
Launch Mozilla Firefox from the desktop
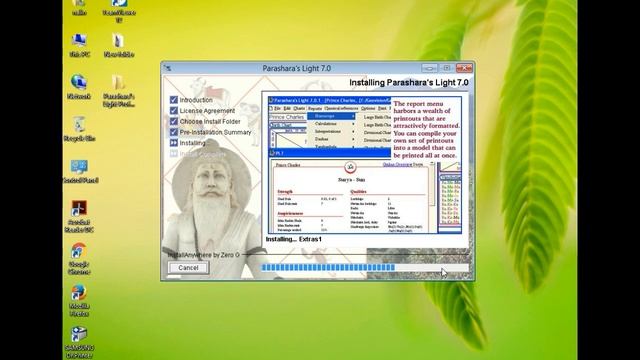(x=79, y=300)
